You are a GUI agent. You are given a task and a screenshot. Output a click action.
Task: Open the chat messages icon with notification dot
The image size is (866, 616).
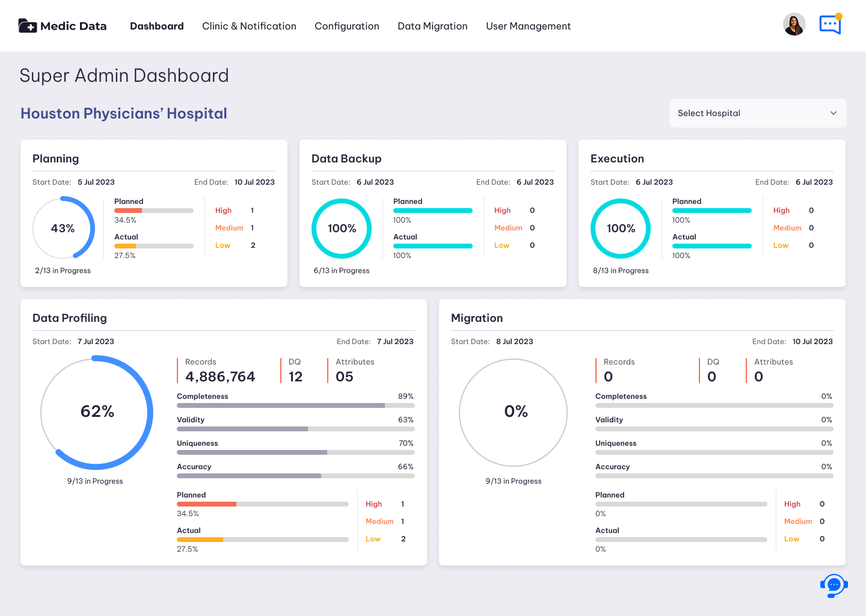(831, 24)
